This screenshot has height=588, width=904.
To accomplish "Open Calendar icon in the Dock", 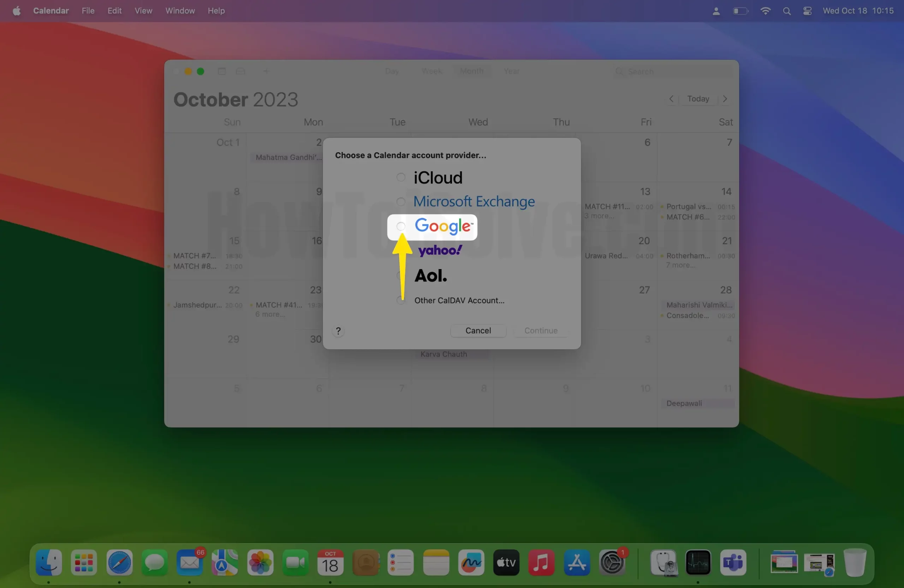I will coord(331,562).
